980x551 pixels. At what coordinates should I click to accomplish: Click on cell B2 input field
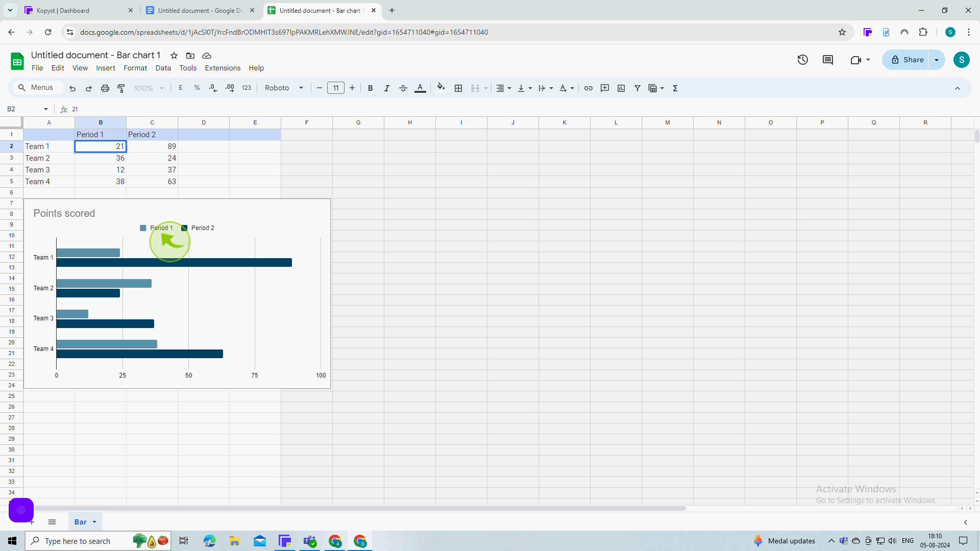(x=100, y=146)
